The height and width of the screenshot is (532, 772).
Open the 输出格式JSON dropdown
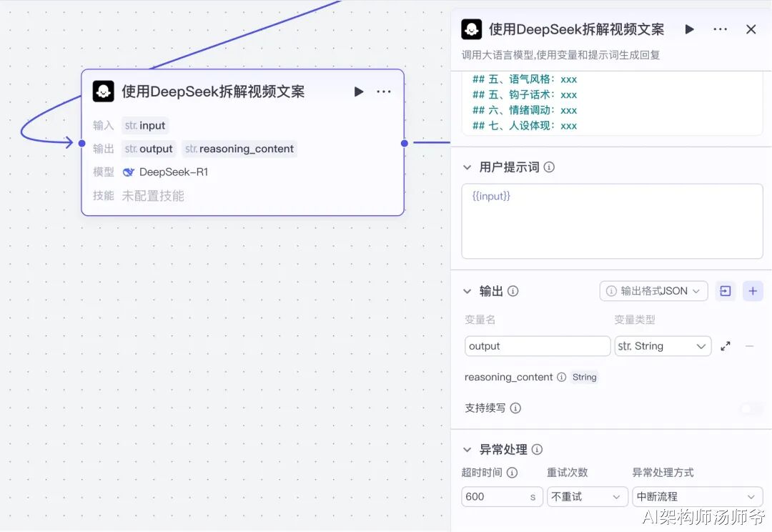tap(653, 291)
